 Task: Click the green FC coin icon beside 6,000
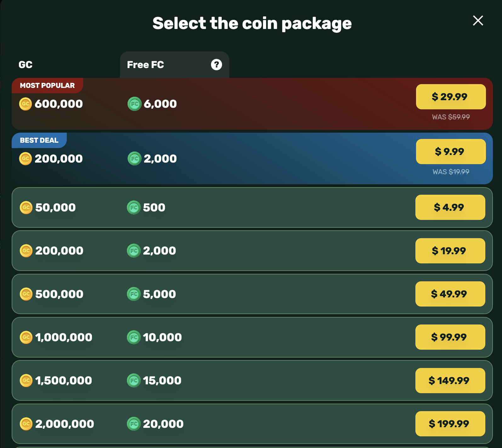click(134, 104)
